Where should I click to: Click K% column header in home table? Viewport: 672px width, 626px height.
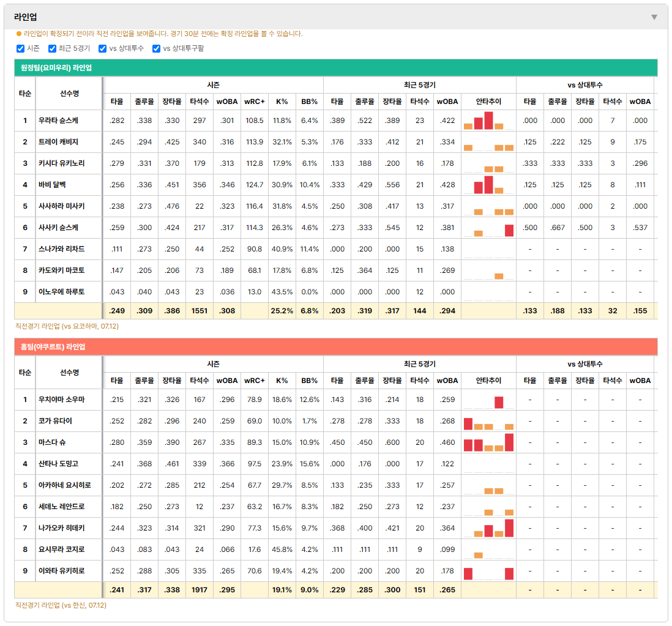click(x=282, y=381)
